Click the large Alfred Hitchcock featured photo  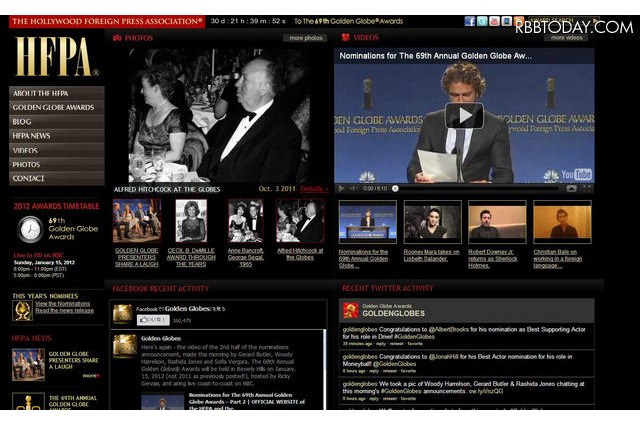point(220,115)
